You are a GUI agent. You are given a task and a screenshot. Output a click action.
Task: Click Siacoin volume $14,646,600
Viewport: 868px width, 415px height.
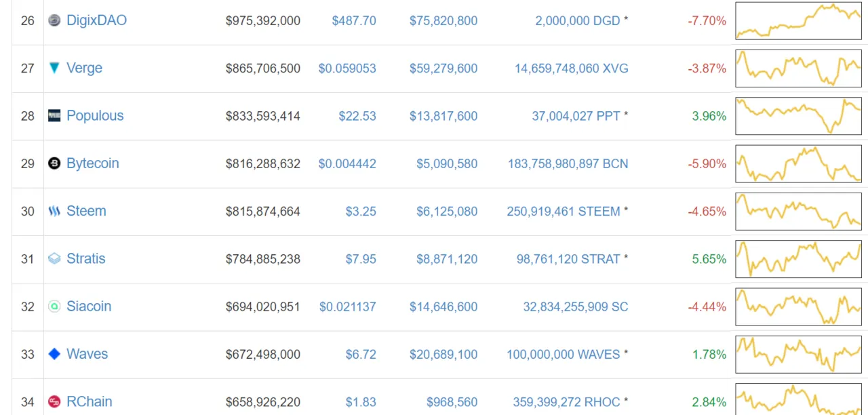tap(443, 307)
